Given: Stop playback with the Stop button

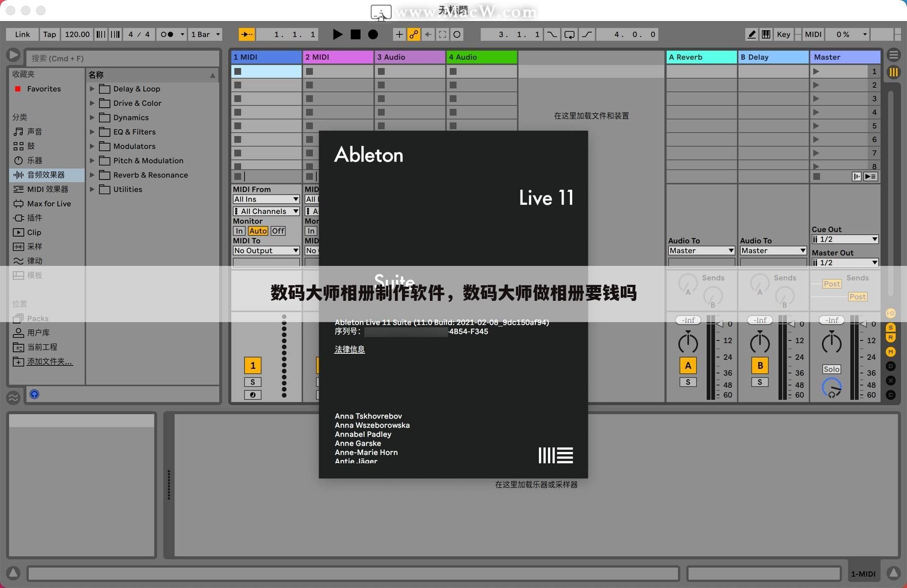Looking at the screenshot, I should coord(355,34).
